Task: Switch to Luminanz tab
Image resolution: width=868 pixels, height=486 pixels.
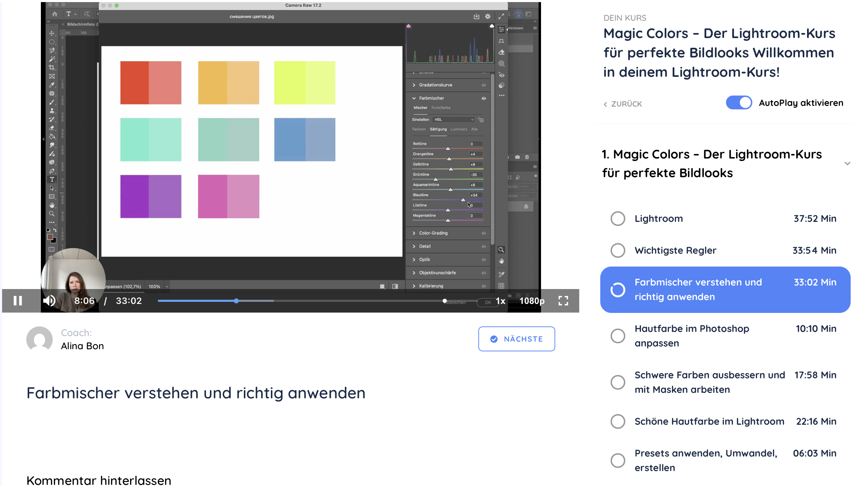Action: coord(459,129)
